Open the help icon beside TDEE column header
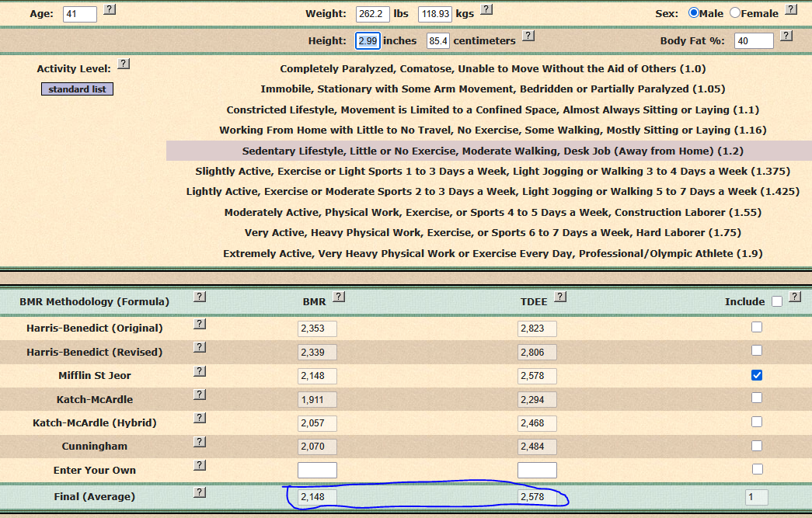This screenshot has height=518, width=812. [x=560, y=297]
